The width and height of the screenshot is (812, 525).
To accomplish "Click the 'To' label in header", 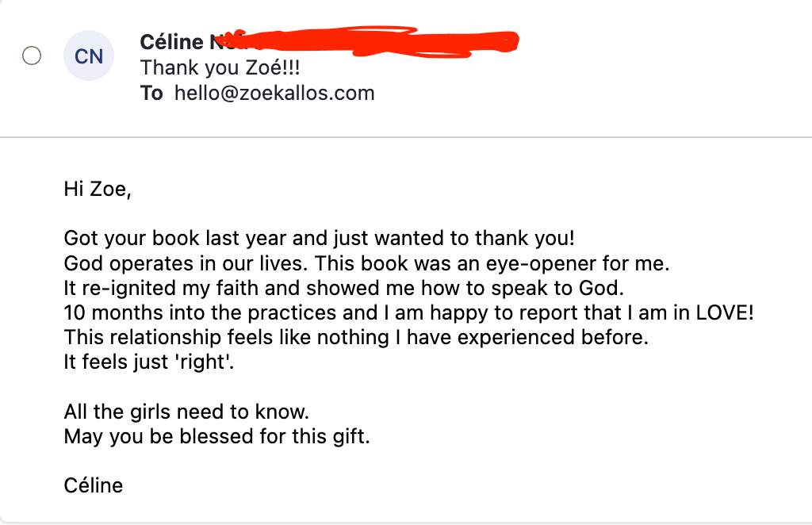I will pyautogui.click(x=151, y=93).
